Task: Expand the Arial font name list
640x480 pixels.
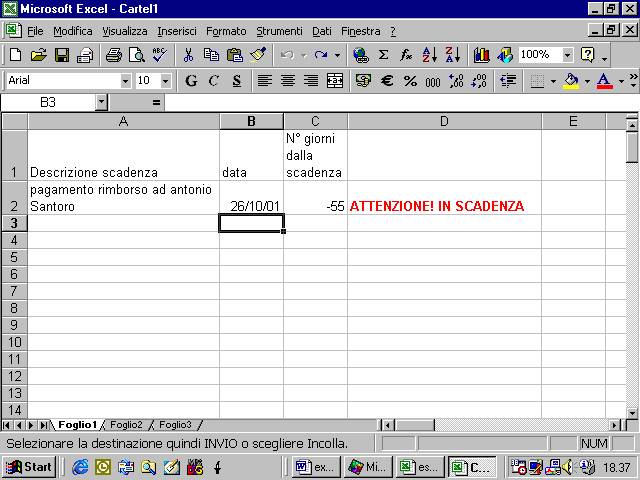Action: click(x=126, y=81)
